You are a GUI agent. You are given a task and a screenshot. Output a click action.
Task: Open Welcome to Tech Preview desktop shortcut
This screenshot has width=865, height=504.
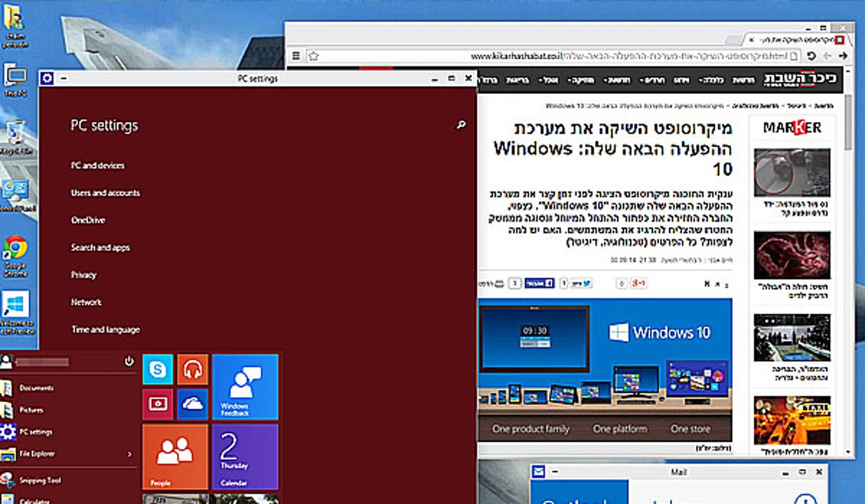pyautogui.click(x=16, y=313)
